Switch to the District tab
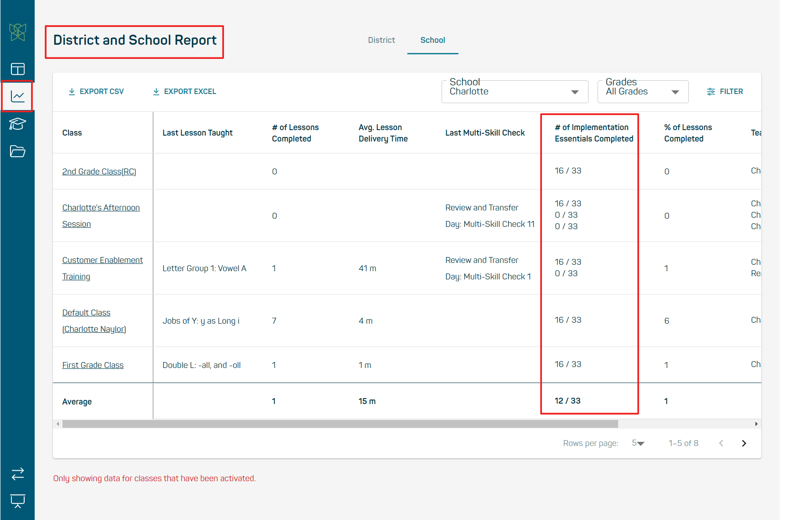Viewport: 812px width, 520px height. (x=381, y=40)
